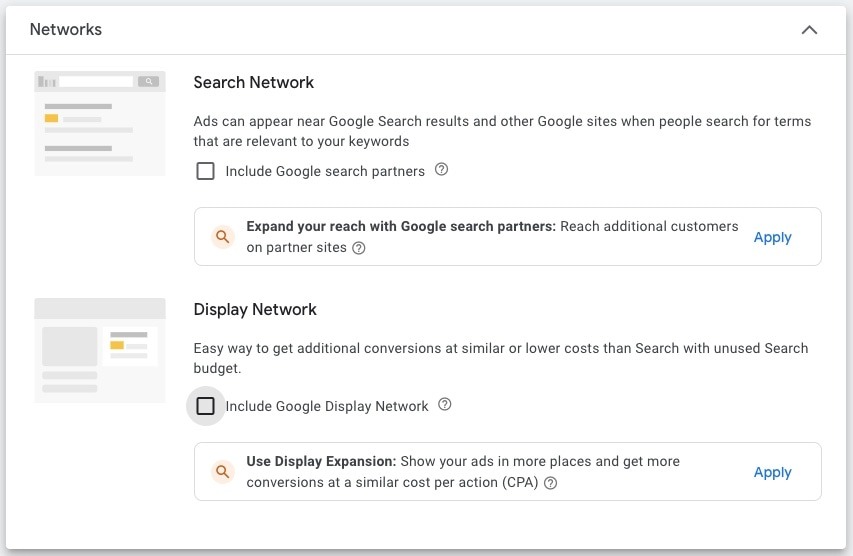
Task: Enable Include Google search partners checkbox
Action: click(205, 171)
